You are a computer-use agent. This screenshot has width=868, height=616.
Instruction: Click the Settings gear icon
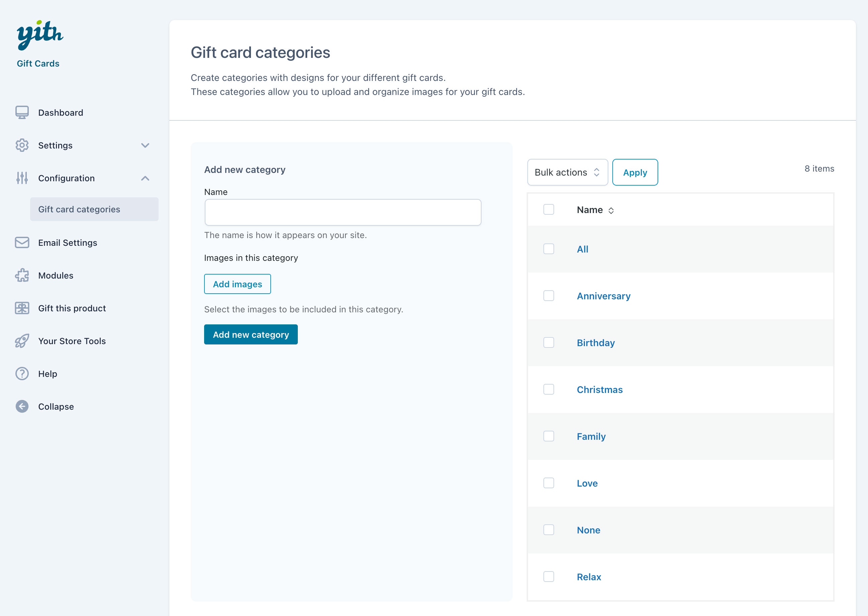pyautogui.click(x=22, y=145)
